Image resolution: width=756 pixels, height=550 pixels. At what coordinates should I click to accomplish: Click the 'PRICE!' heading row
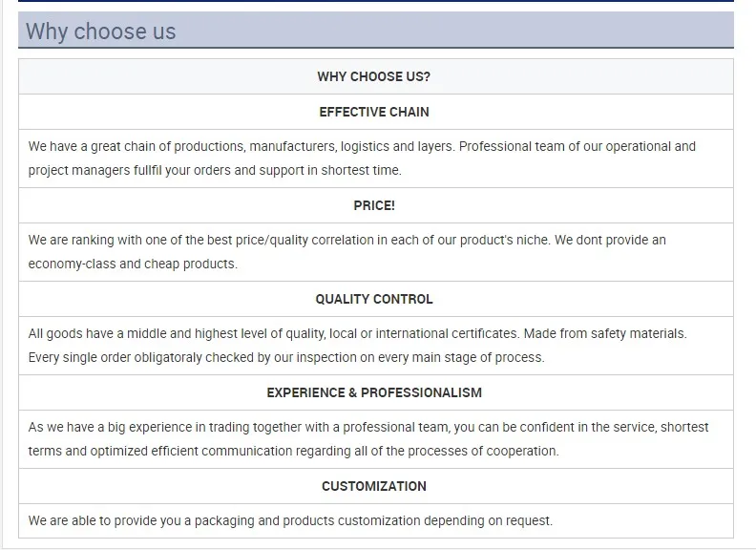click(374, 205)
